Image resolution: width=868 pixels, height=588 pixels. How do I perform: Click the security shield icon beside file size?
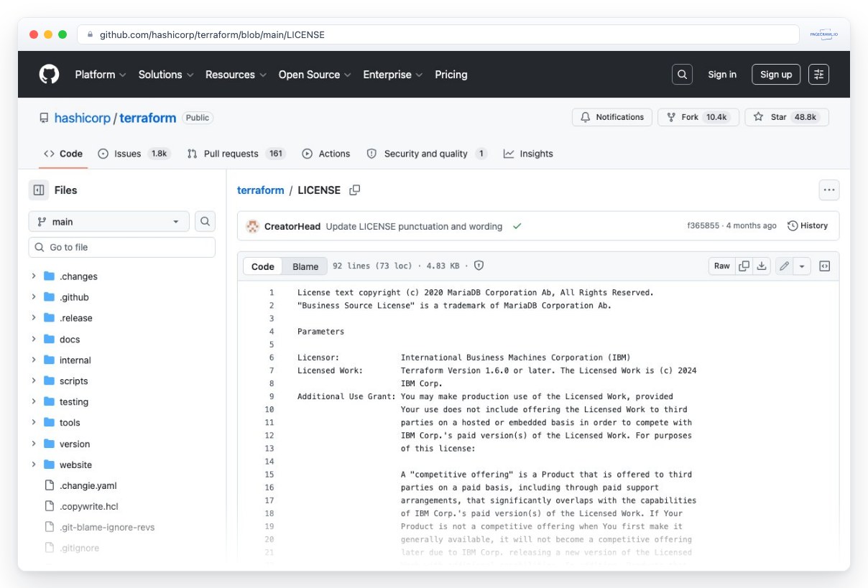click(479, 266)
